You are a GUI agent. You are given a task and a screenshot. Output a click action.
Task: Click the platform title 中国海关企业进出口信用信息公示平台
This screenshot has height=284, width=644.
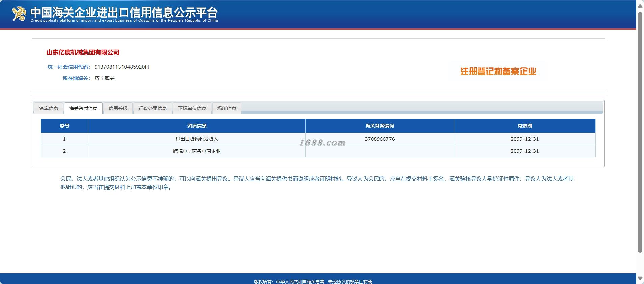(124, 13)
